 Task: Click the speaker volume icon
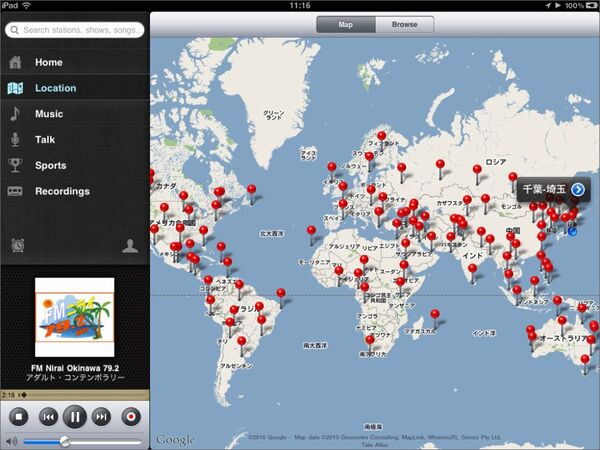[11, 442]
